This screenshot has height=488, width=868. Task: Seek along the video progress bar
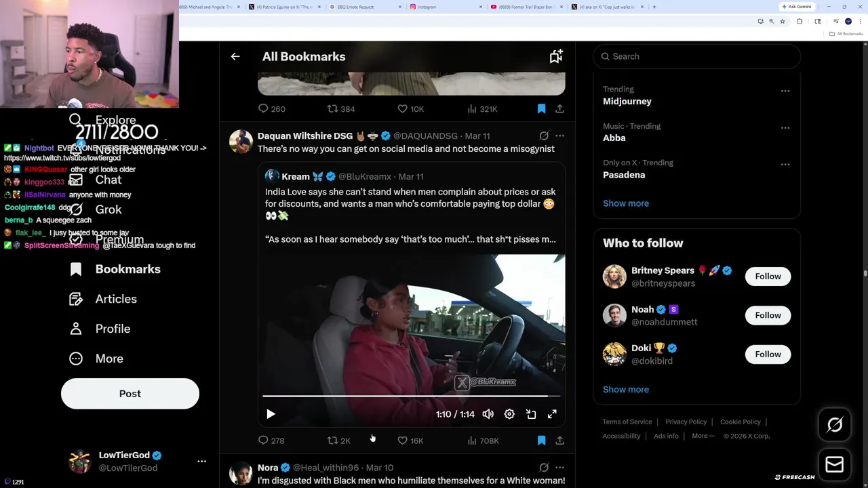[x=411, y=396]
